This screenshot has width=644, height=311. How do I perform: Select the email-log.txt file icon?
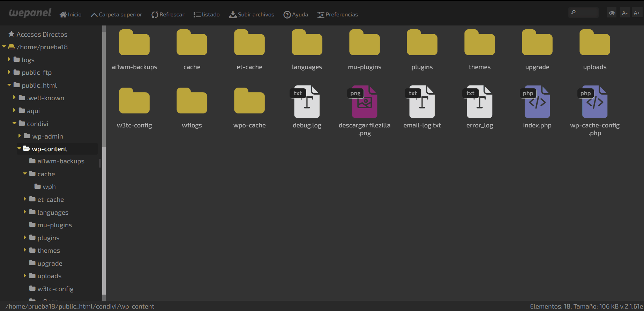point(422,102)
